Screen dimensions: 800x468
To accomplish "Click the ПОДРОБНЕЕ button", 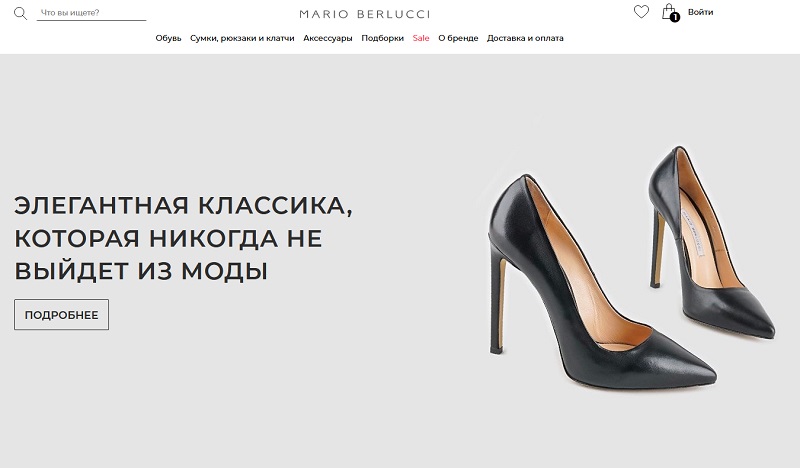I will 61,314.
